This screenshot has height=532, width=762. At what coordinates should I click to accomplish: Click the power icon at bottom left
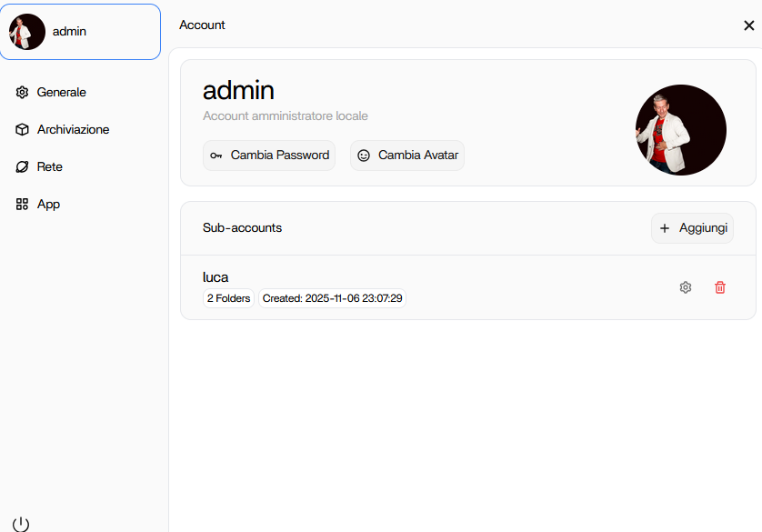21,524
